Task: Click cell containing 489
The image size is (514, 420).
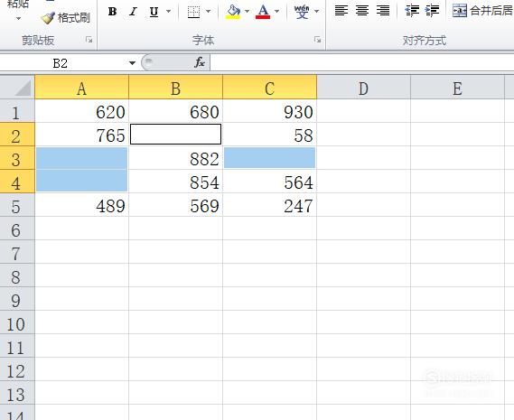Action: coord(82,205)
